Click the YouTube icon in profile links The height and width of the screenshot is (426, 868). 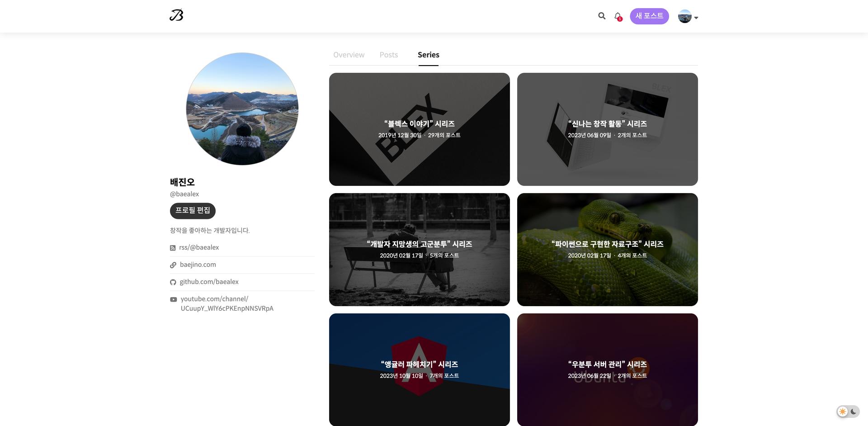click(x=174, y=299)
